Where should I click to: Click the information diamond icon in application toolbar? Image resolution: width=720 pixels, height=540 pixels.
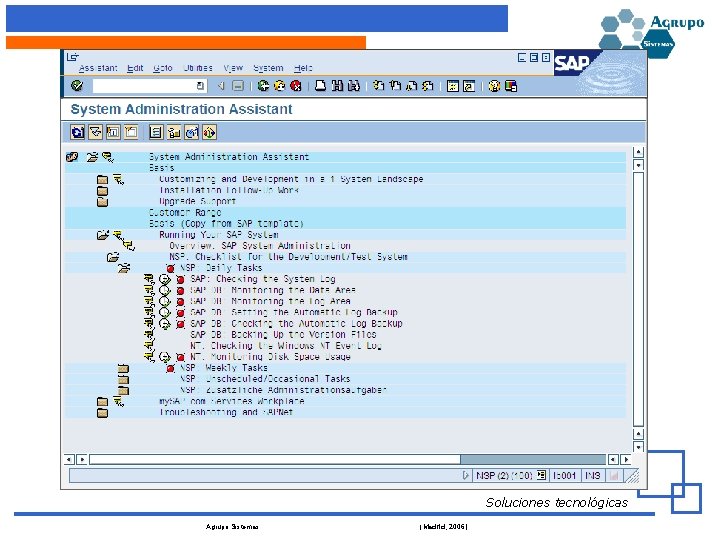click(x=209, y=132)
